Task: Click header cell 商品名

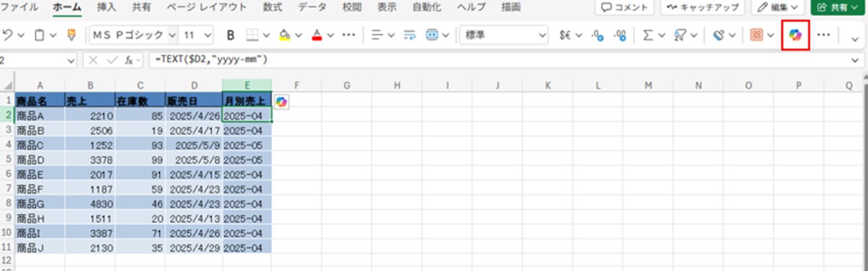Action: tap(39, 101)
